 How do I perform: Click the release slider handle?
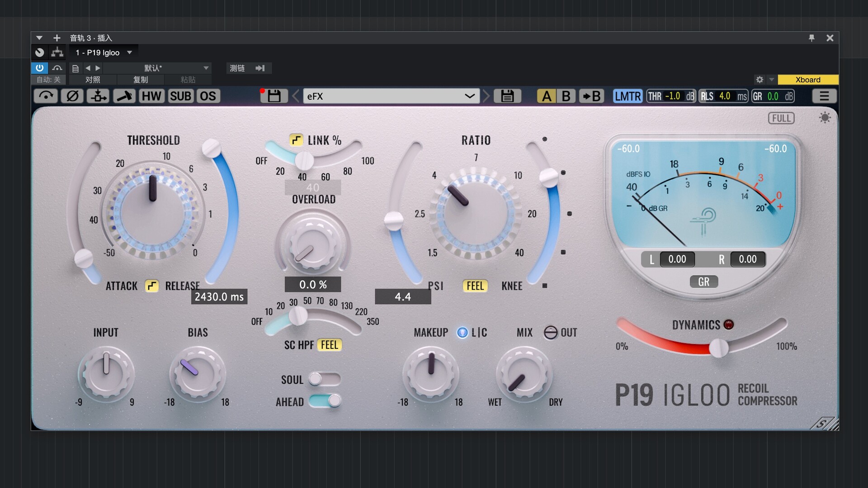pyautogui.click(x=211, y=148)
